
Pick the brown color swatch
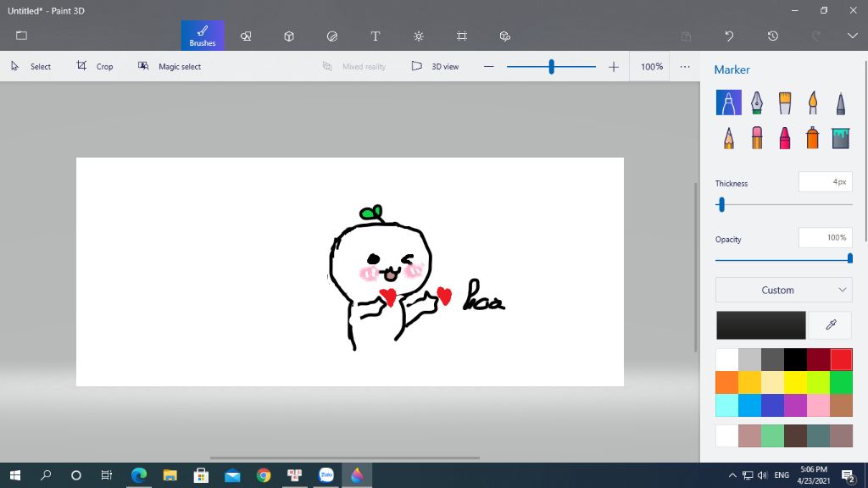coord(842,406)
